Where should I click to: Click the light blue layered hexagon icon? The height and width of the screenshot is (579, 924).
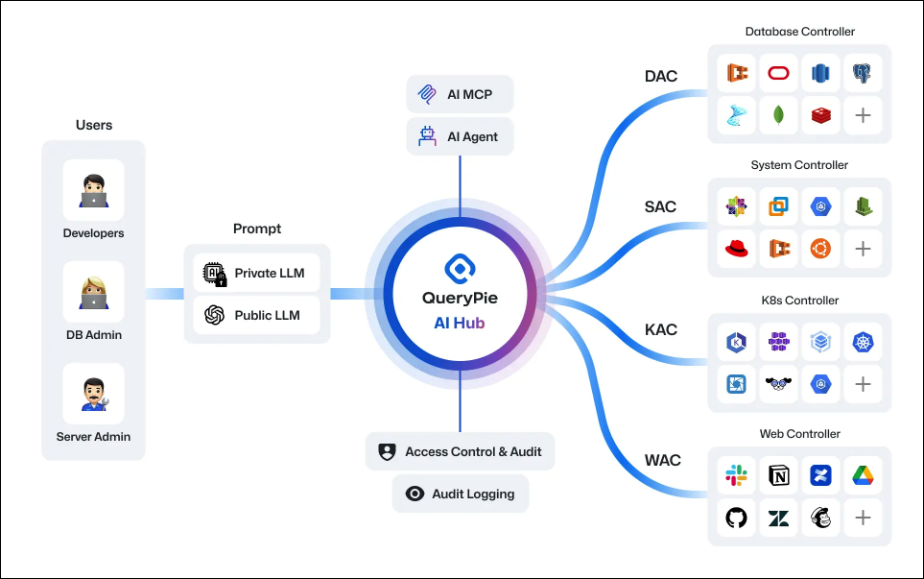[820, 342]
